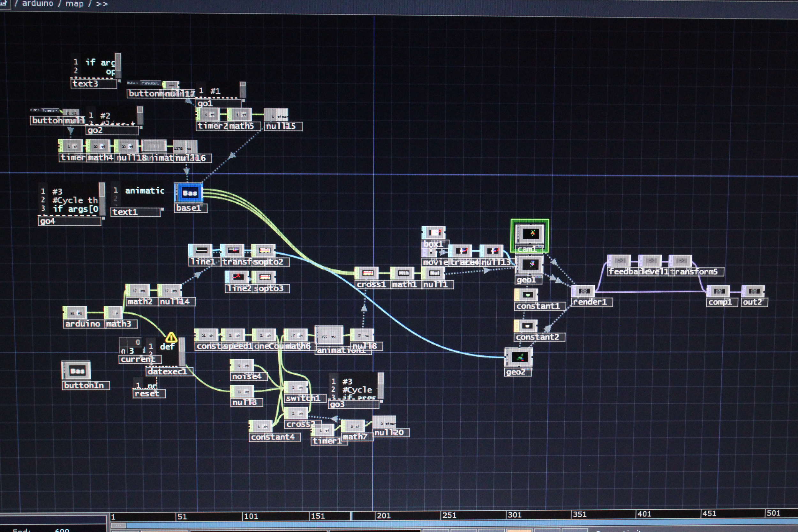
Task: Select the comp1 node
Action: click(718, 291)
